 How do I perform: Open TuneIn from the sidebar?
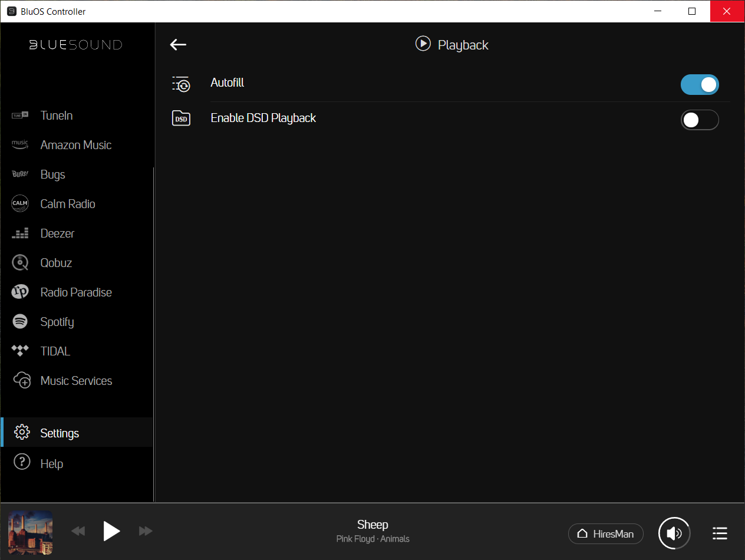tap(57, 116)
